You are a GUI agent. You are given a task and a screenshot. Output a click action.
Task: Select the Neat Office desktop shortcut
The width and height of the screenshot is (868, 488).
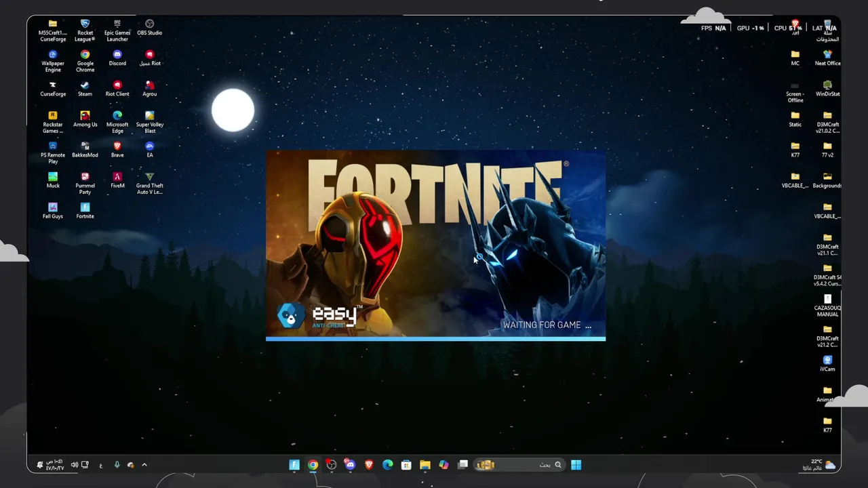[827, 58]
